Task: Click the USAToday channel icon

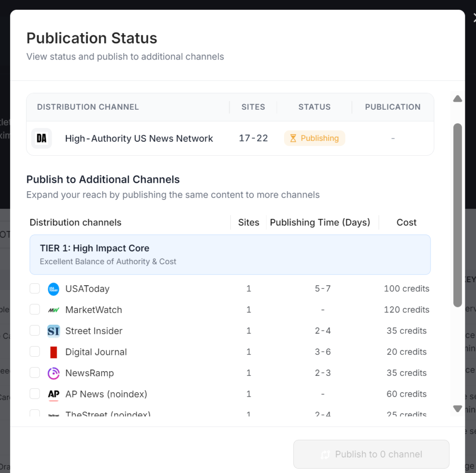Action: pos(53,288)
